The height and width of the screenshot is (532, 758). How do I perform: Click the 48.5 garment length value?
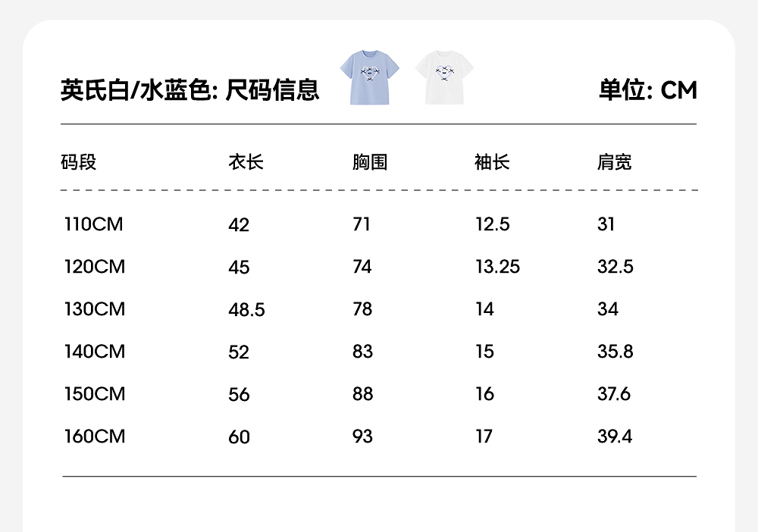coord(246,310)
